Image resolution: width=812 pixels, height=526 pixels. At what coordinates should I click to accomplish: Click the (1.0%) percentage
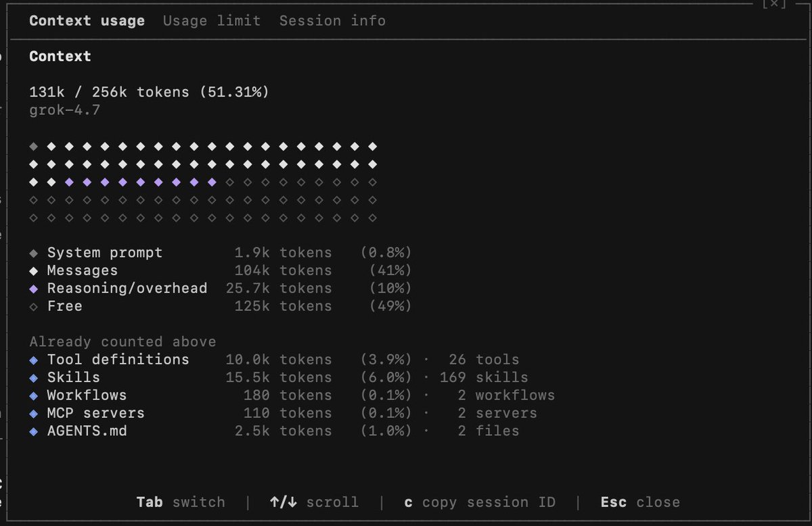[x=386, y=431]
